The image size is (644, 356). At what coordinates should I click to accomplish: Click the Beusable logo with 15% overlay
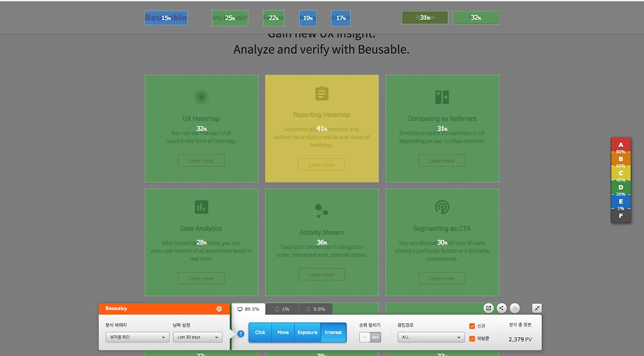166,18
